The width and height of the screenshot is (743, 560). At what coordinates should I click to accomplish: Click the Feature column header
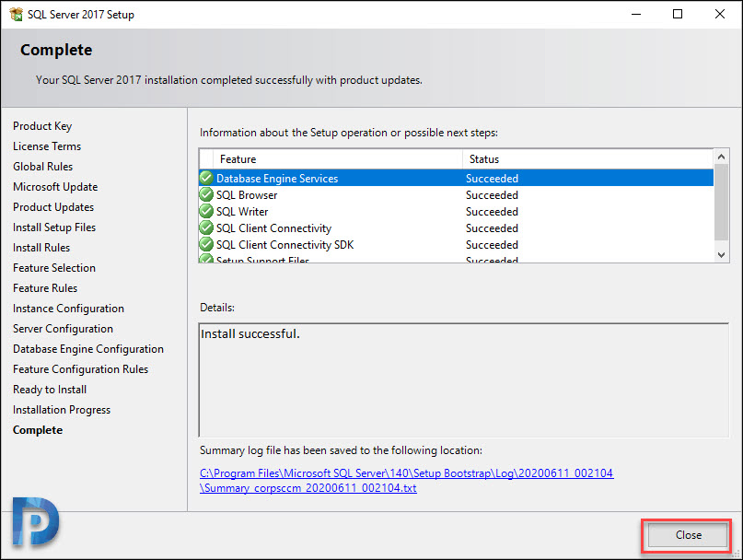coord(338,158)
